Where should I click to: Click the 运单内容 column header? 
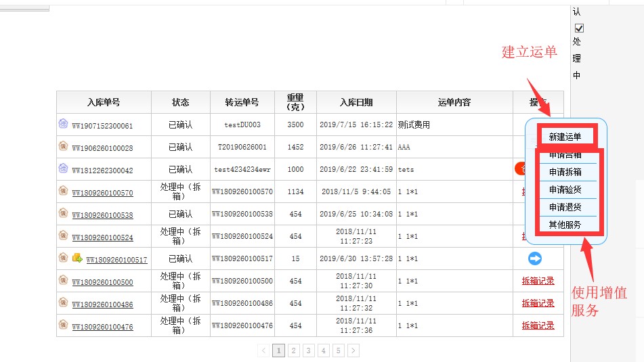click(x=454, y=102)
